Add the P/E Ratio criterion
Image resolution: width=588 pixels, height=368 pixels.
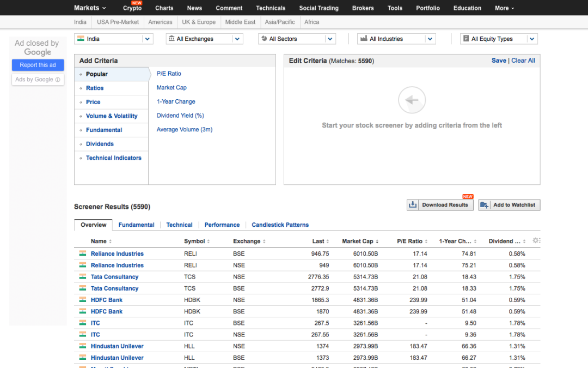click(169, 74)
